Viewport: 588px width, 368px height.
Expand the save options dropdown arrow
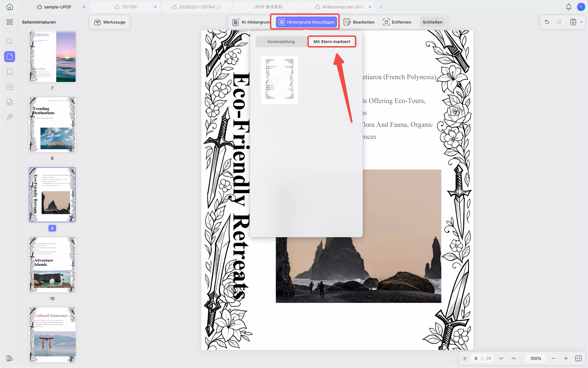[581, 22]
